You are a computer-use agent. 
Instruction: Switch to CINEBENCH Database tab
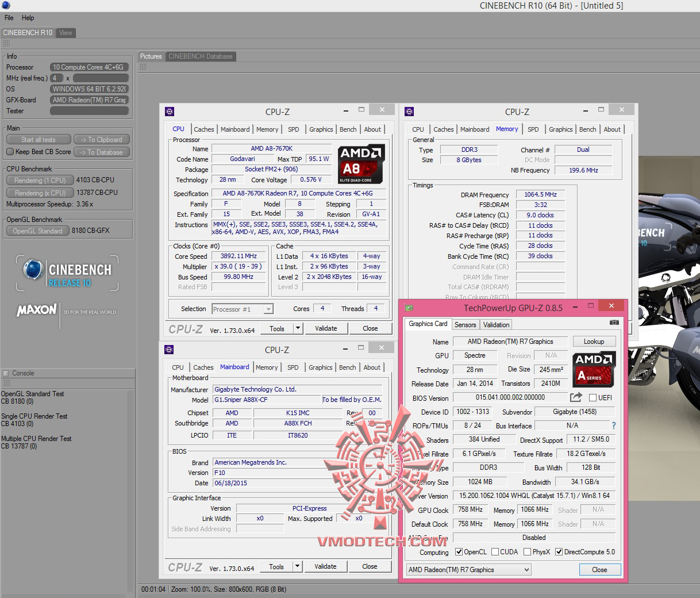click(201, 56)
